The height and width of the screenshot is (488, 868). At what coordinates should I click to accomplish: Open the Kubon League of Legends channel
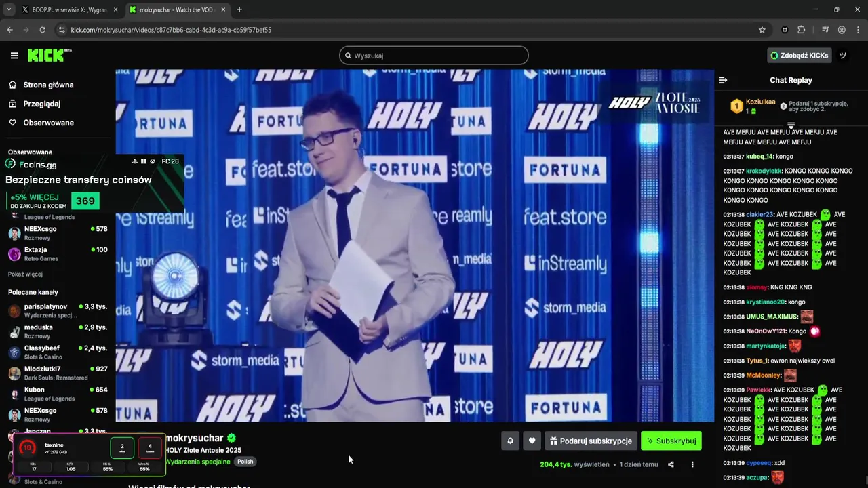point(58,394)
